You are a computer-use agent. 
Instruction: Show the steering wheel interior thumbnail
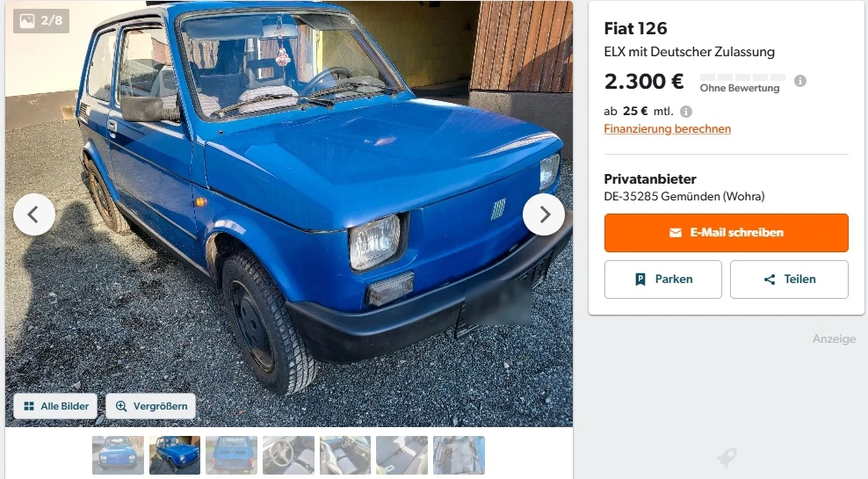[288, 455]
